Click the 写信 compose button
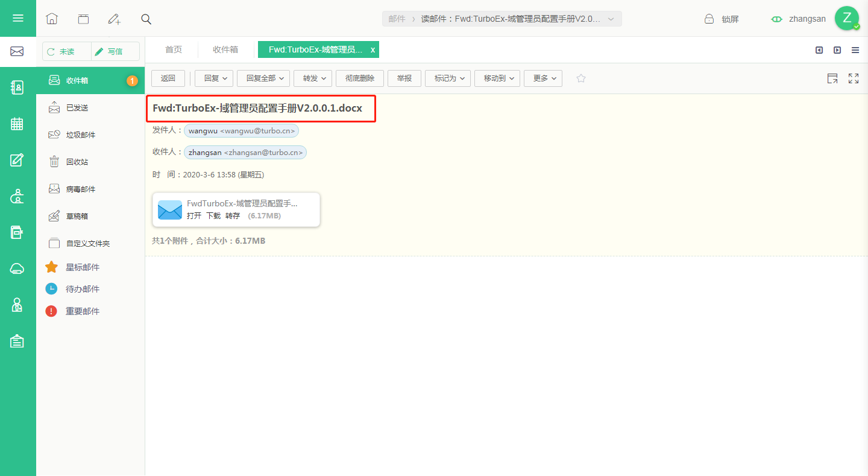This screenshot has height=476, width=868. [x=115, y=52]
